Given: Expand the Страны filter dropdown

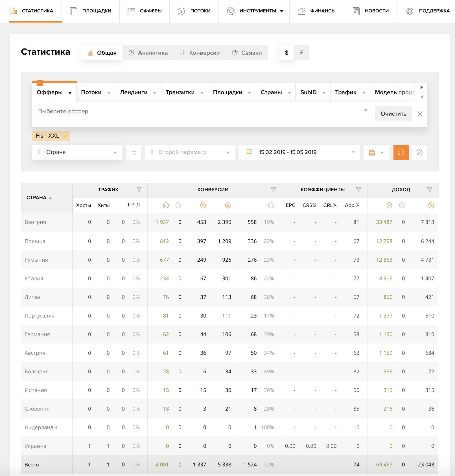Looking at the screenshot, I should click(276, 92).
